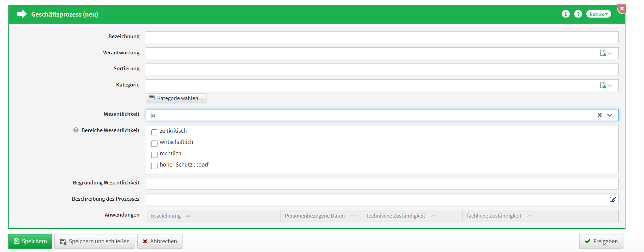Click the new-entry icon in the Kategorie field
Image resolution: width=644 pixels, height=252 pixels.
click(x=603, y=85)
